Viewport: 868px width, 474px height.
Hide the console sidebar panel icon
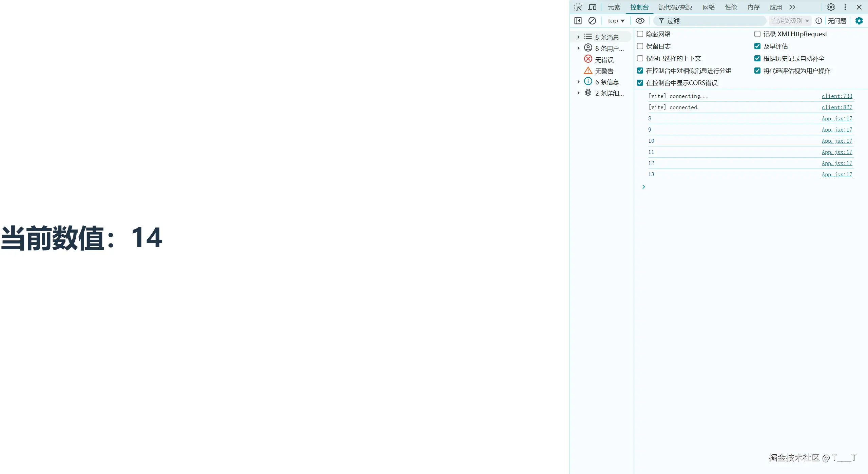pyautogui.click(x=578, y=21)
